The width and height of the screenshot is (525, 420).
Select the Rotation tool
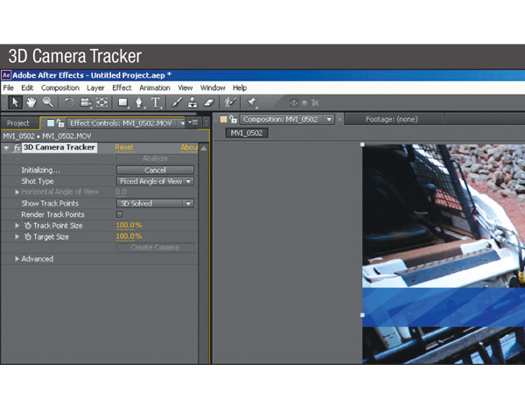coord(68,102)
